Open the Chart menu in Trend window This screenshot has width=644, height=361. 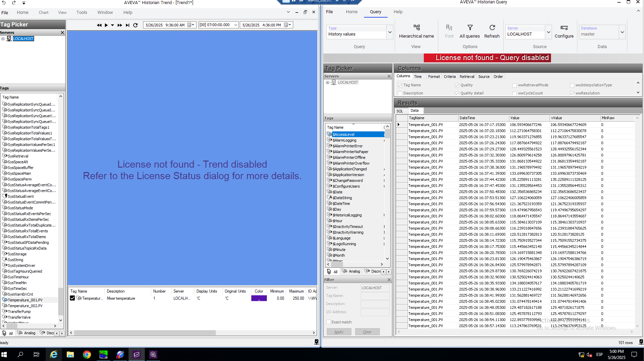pyautogui.click(x=44, y=13)
